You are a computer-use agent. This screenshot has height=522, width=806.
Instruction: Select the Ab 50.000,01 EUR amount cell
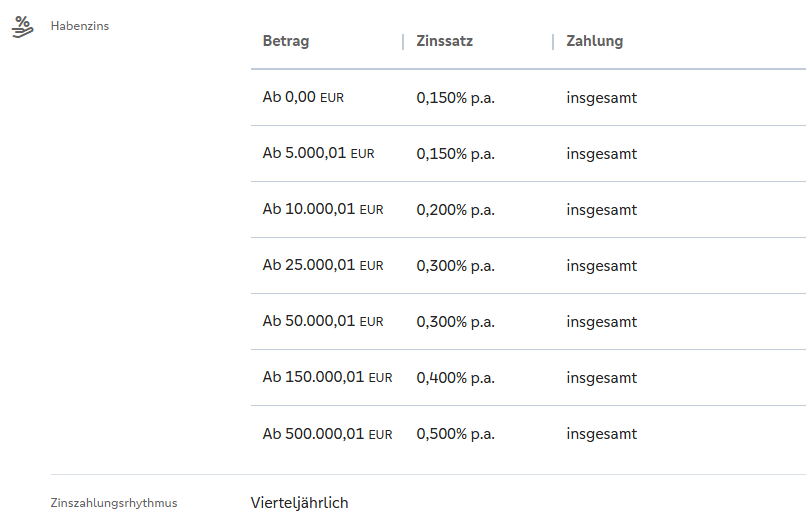click(323, 322)
